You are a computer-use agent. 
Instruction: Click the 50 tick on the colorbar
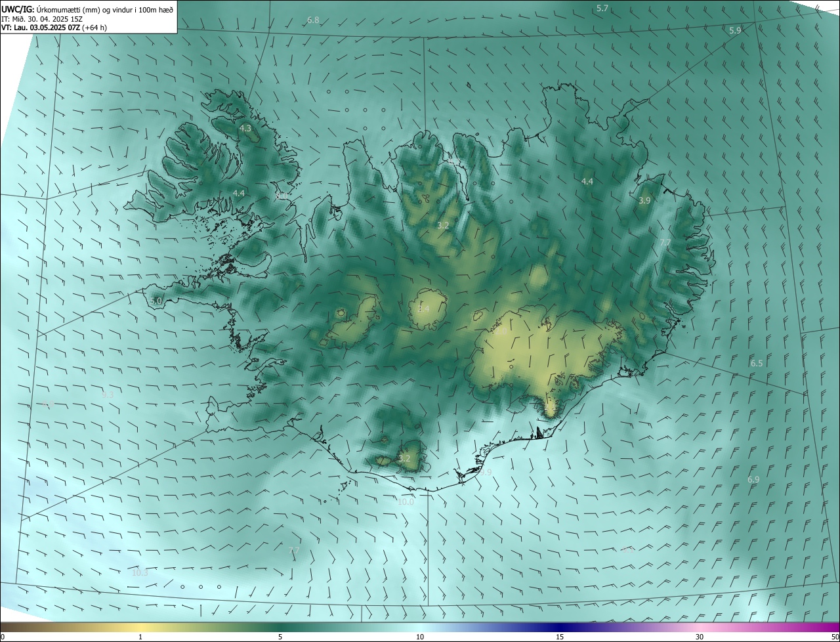pyautogui.click(x=835, y=637)
